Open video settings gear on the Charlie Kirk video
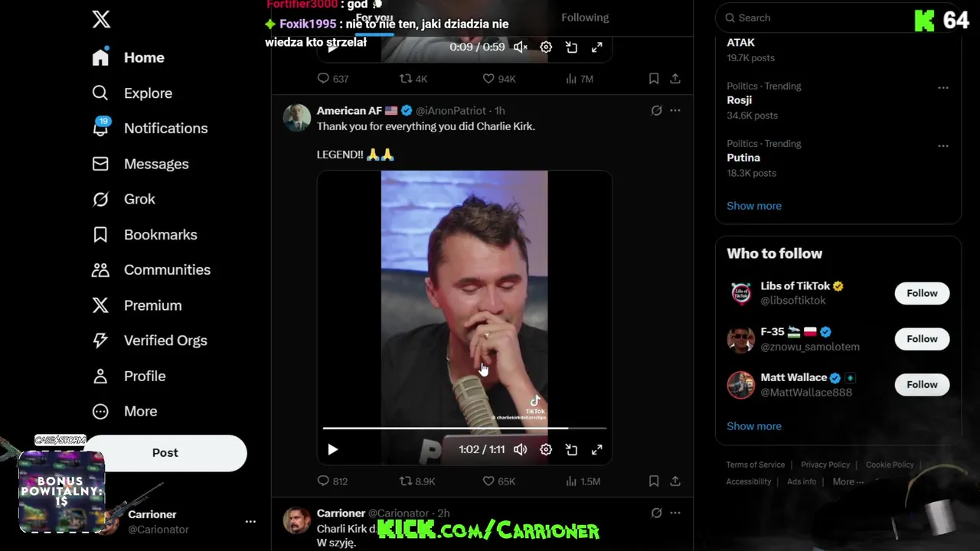 pyautogui.click(x=546, y=450)
